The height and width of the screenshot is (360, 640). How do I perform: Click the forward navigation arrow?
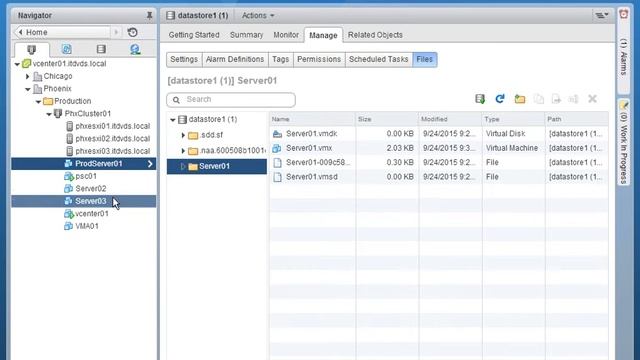(x=116, y=32)
